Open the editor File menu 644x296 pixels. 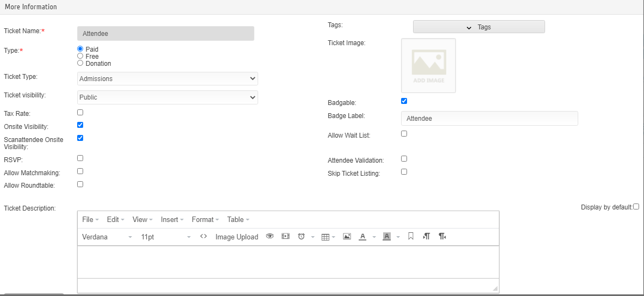click(x=90, y=219)
